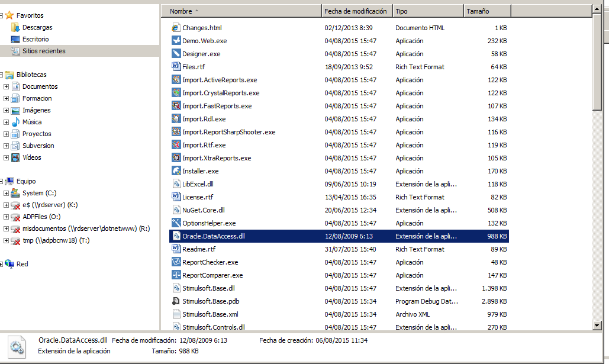Click the Stimulsoft.Base.pdb file icon

tap(176, 301)
